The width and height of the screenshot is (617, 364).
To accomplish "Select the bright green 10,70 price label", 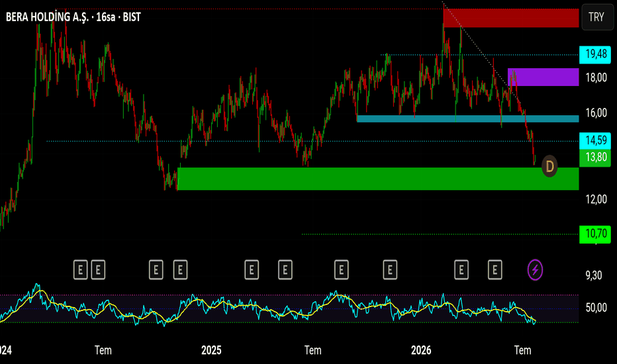I will point(595,234).
